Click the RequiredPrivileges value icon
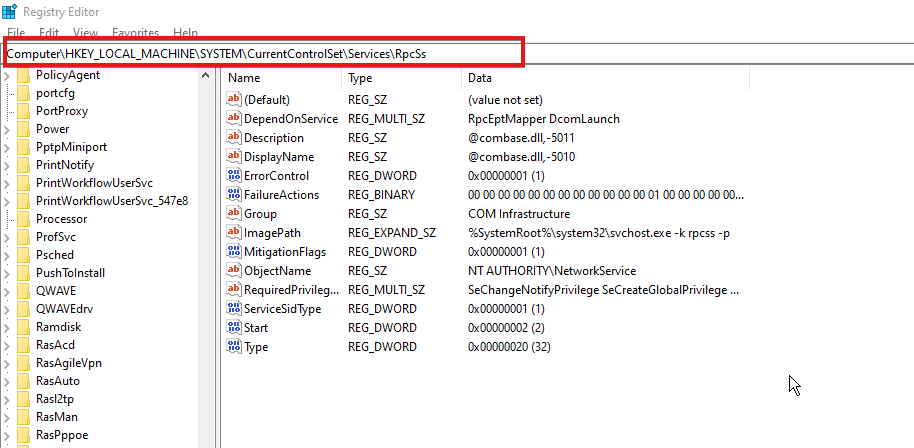 coord(234,290)
